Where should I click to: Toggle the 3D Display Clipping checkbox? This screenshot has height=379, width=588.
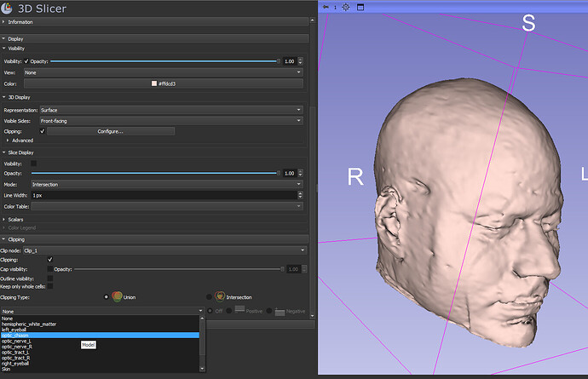point(42,131)
